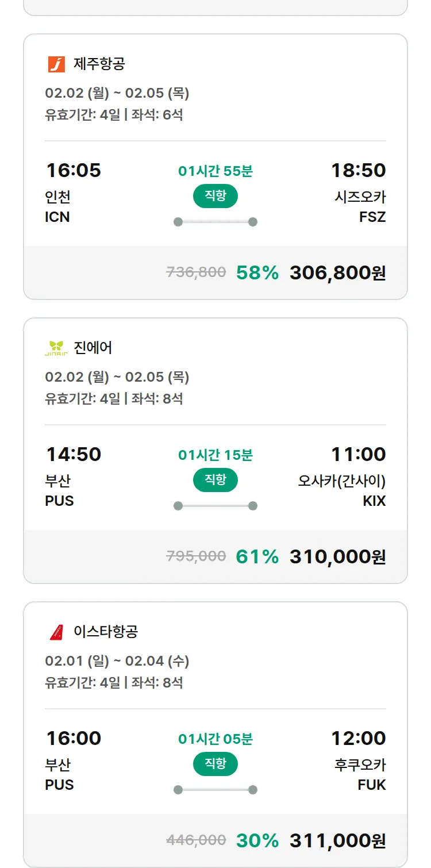Open the 310,000원 Jin Air fare

(337, 556)
